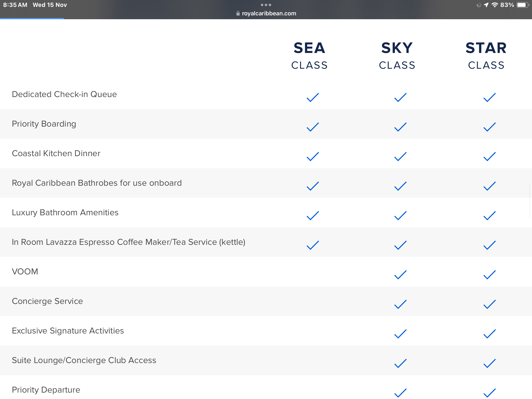The image size is (532, 399).
Task: Click Star Class checkmark for VOOM
Action: (x=490, y=275)
